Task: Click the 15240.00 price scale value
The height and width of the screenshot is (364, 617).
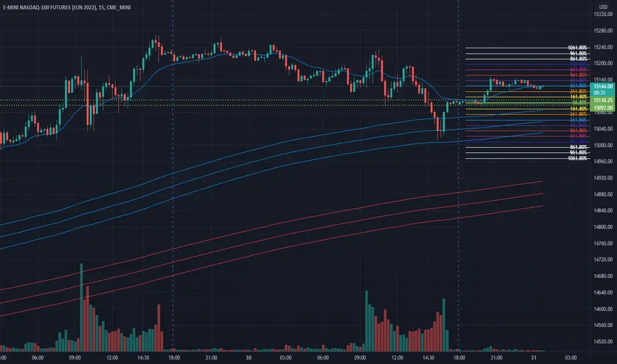Action: 603,47
